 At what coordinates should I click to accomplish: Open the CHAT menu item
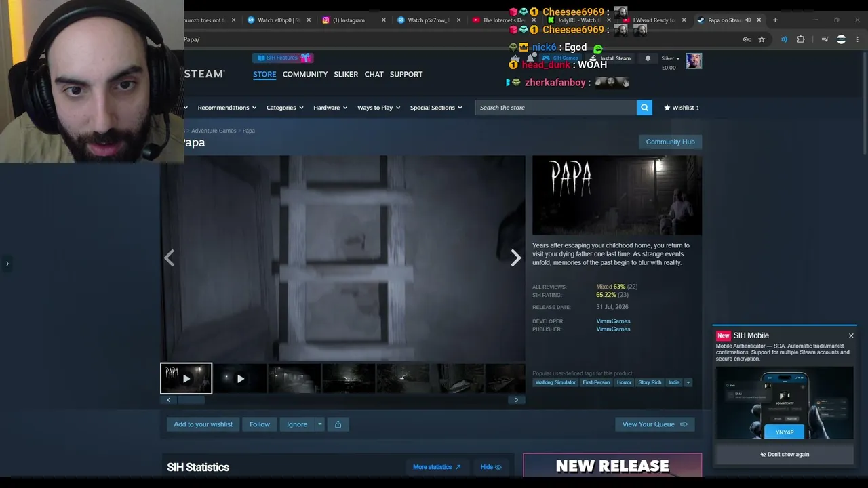(374, 74)
